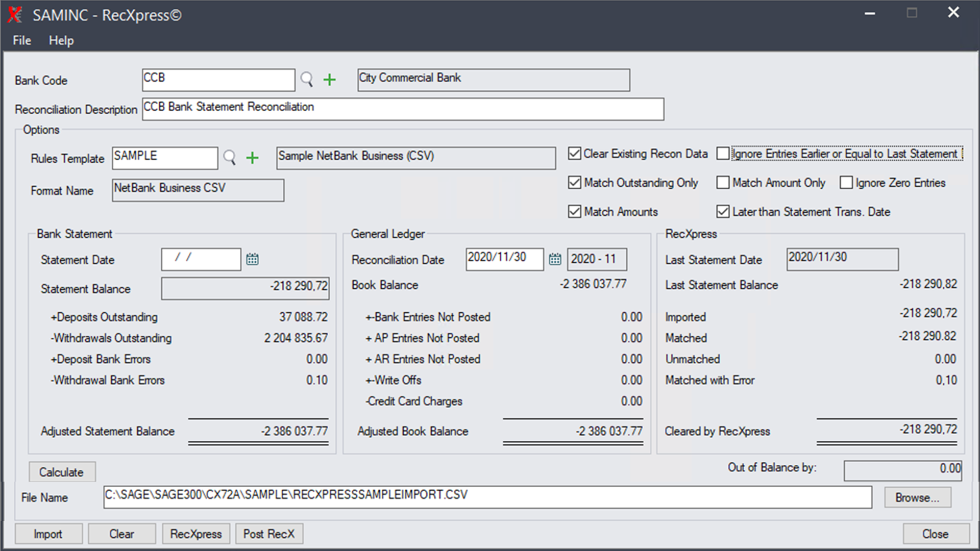
Task: Open the Reconciliation Date calendar picker
Action: (555, 259)
